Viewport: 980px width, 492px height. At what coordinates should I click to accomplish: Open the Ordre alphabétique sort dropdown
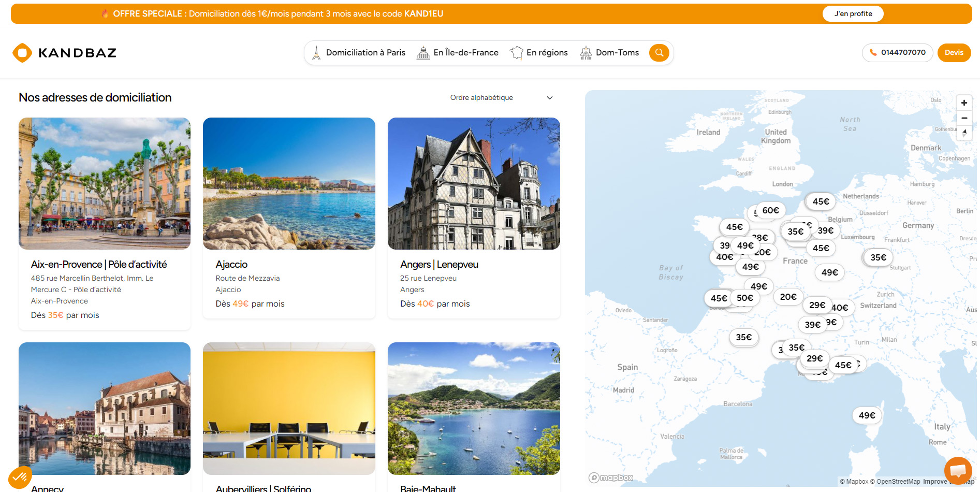tap(501, 98)
